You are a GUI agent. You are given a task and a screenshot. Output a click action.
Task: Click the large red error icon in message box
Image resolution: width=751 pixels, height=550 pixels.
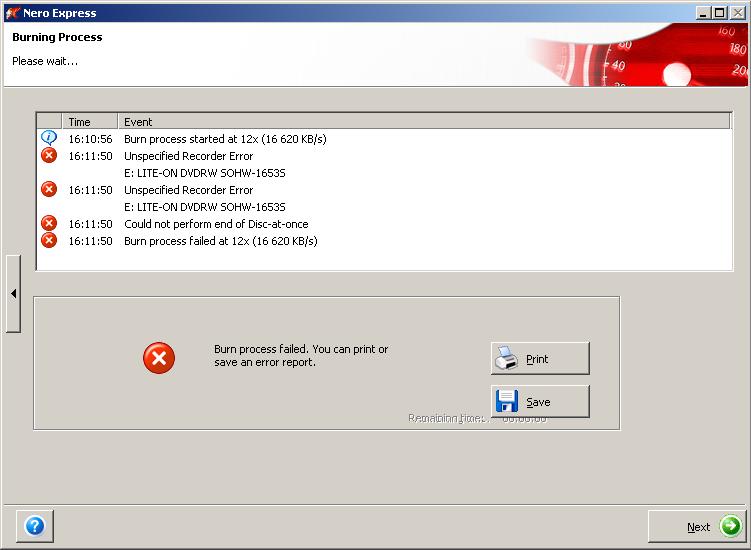159,358
